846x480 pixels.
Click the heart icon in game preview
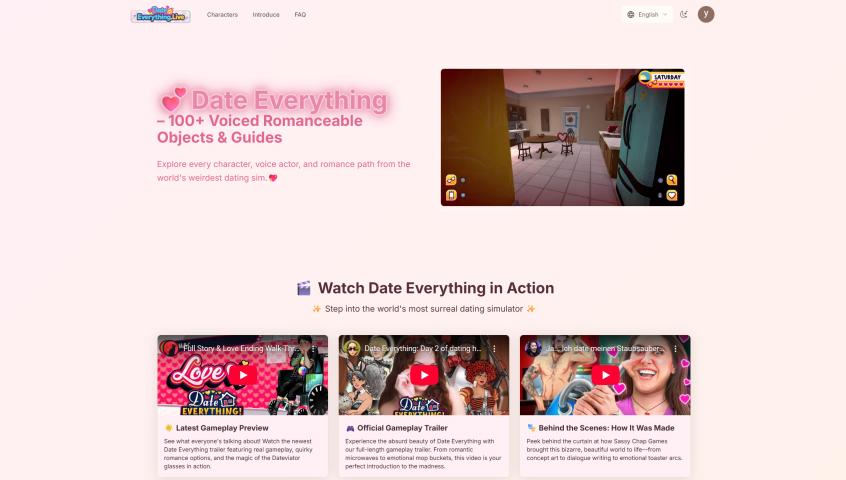672,195
